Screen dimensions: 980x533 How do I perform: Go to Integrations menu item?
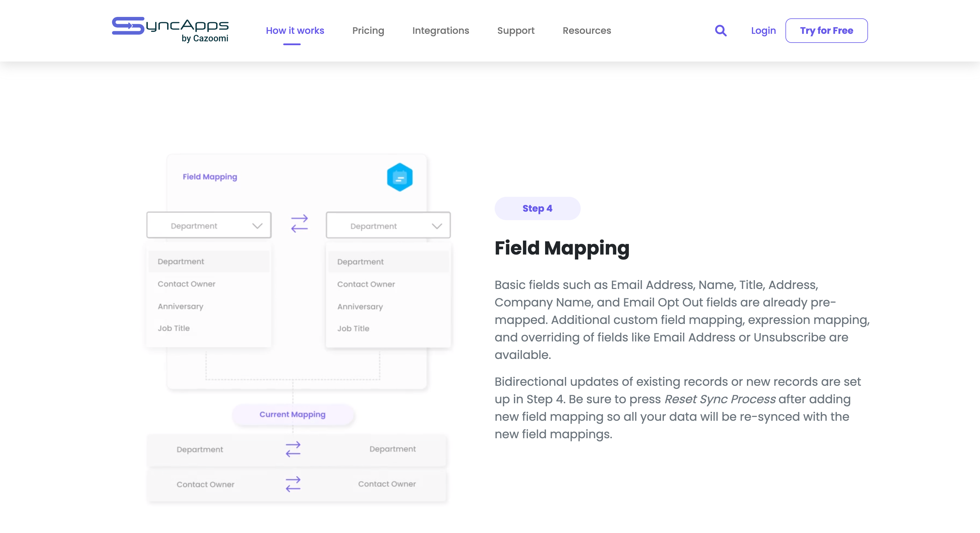(x=440, y=30)
